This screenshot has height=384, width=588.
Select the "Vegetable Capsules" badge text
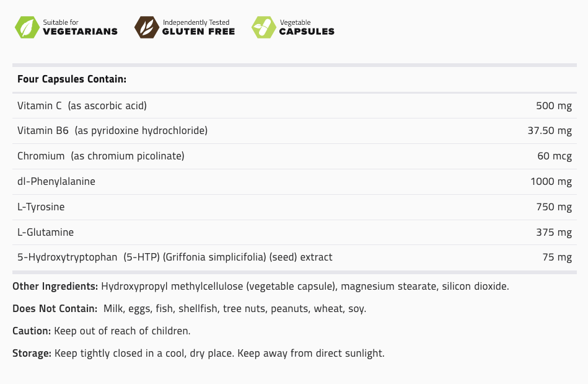point(307,27)
